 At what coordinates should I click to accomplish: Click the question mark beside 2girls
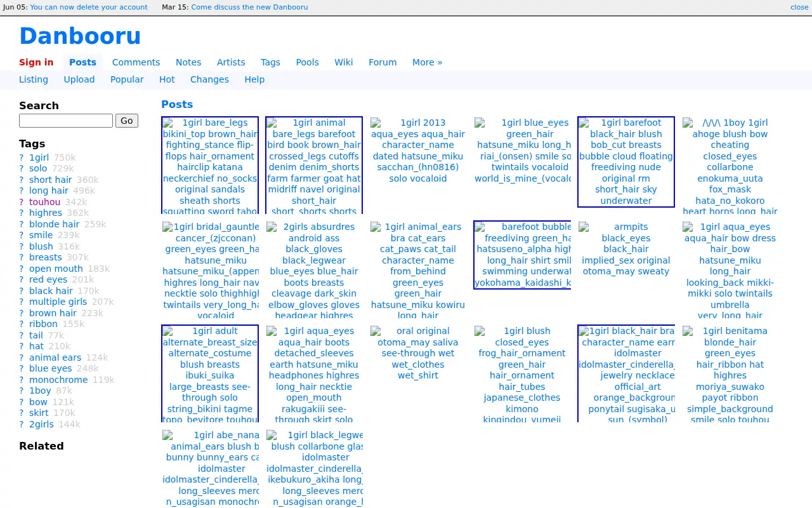coord(21,424)
